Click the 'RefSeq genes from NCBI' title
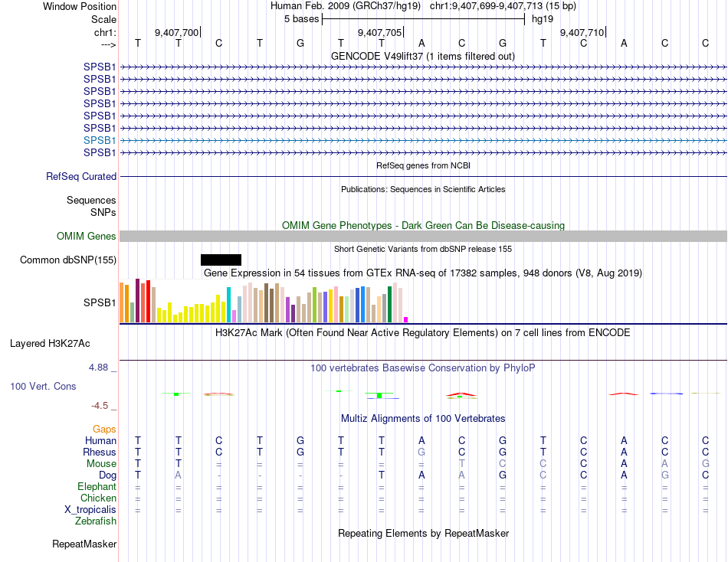This screenshot has width=728, height=562. pos(423,165)
